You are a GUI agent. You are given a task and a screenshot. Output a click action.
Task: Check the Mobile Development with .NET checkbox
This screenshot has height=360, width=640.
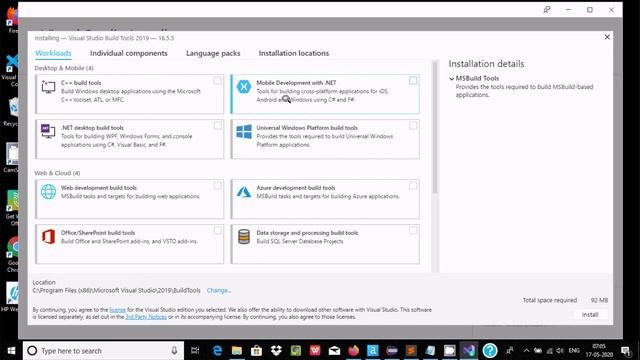[x=413, y=80]
